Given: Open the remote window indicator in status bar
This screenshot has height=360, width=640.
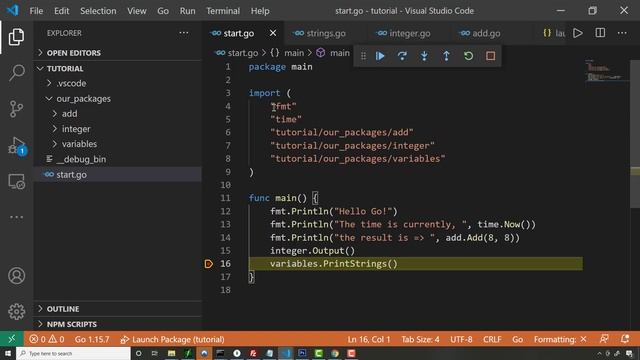Looking at the screenshot, I should pyautogui.click(x=11, y=339).
